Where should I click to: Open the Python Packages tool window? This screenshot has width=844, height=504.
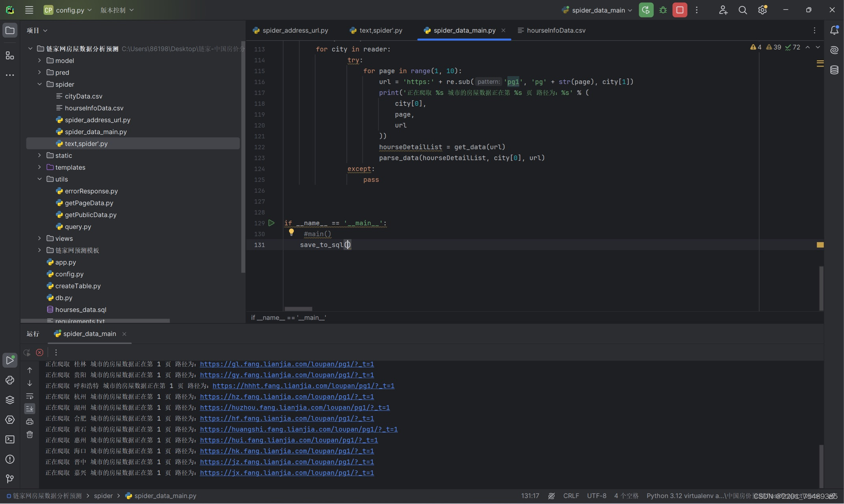tap(10, 400)
